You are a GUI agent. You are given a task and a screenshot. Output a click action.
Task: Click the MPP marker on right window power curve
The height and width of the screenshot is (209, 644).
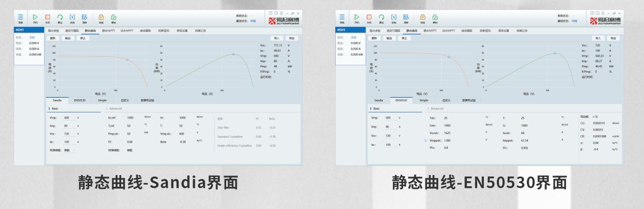coord(555,53)
